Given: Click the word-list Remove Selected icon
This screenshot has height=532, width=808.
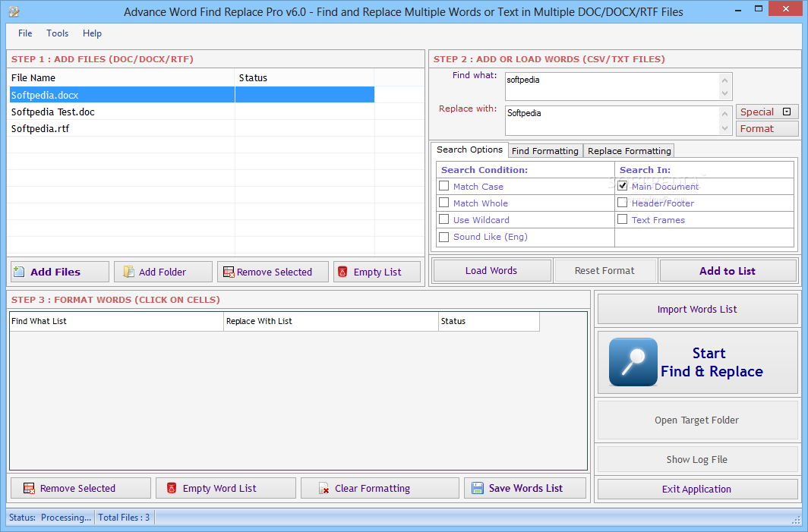Looking at the screenshot, I should click(x=30, y=488).
